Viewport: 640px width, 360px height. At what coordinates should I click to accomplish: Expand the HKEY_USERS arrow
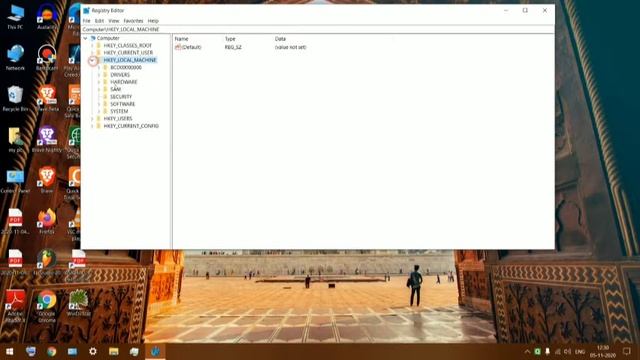click(x=92, y=119)
